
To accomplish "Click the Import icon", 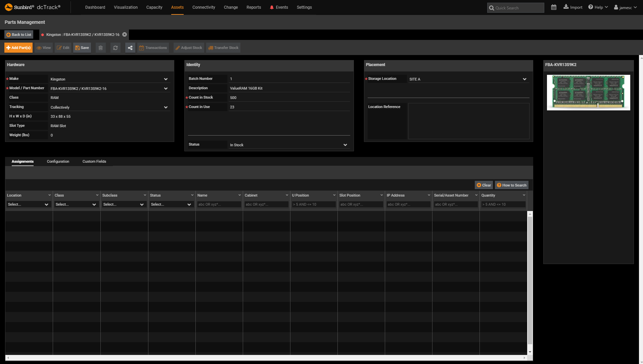I will coord(573,7).
